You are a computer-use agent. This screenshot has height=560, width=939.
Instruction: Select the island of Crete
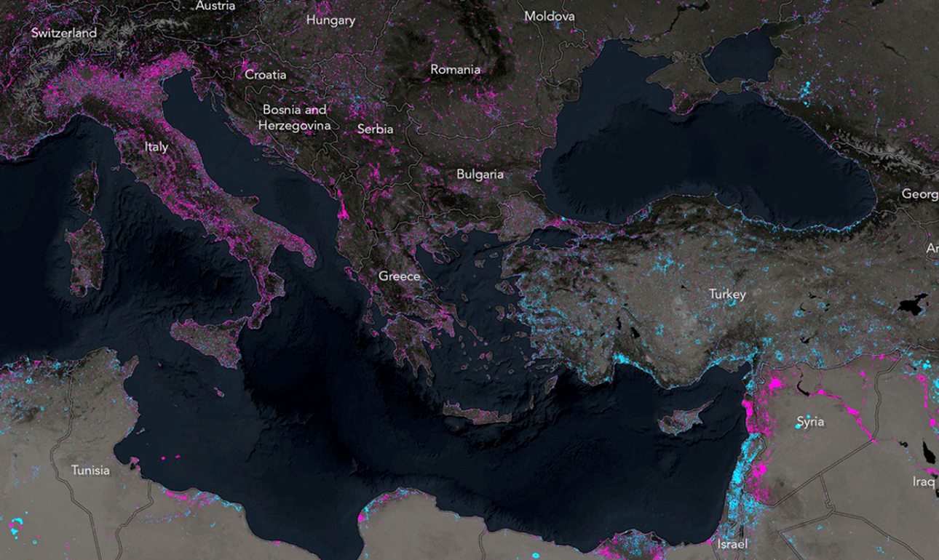[x=478, y=415]
